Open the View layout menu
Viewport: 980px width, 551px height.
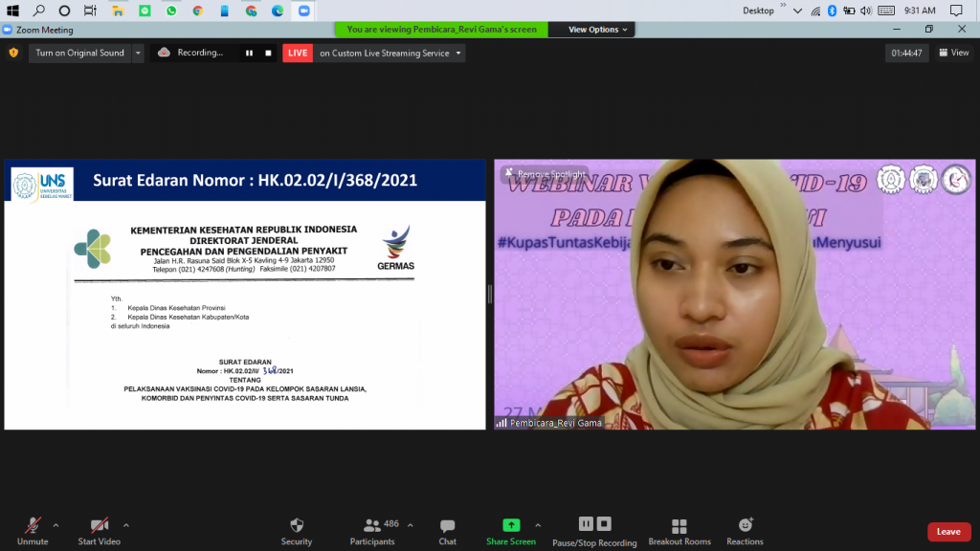click(x=954, y=54)
